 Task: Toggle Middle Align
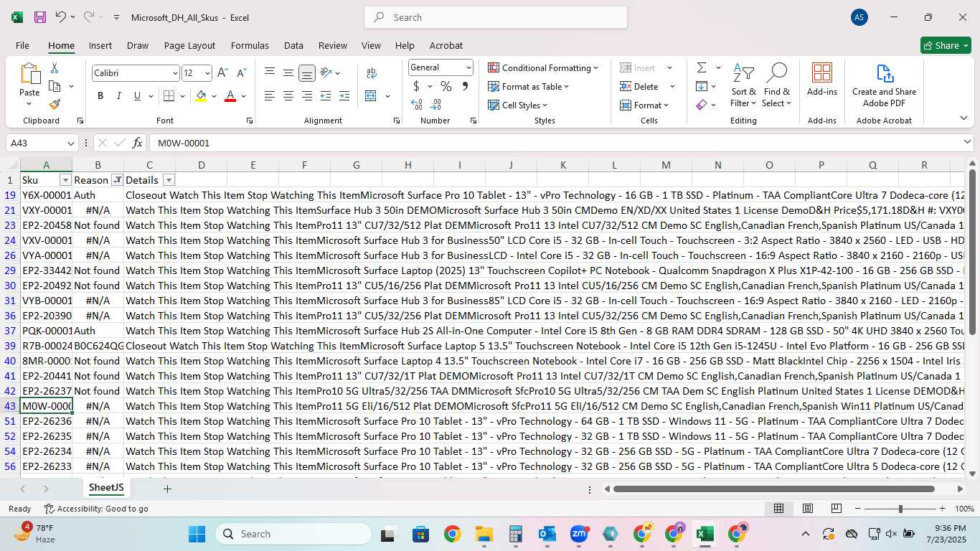click(x=288, y=73)
